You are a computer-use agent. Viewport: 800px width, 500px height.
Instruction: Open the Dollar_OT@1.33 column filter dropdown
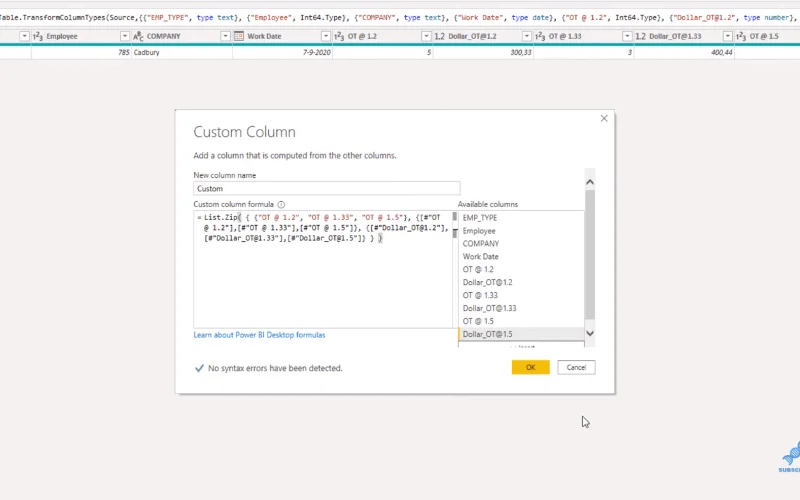[x=728, y=36]
